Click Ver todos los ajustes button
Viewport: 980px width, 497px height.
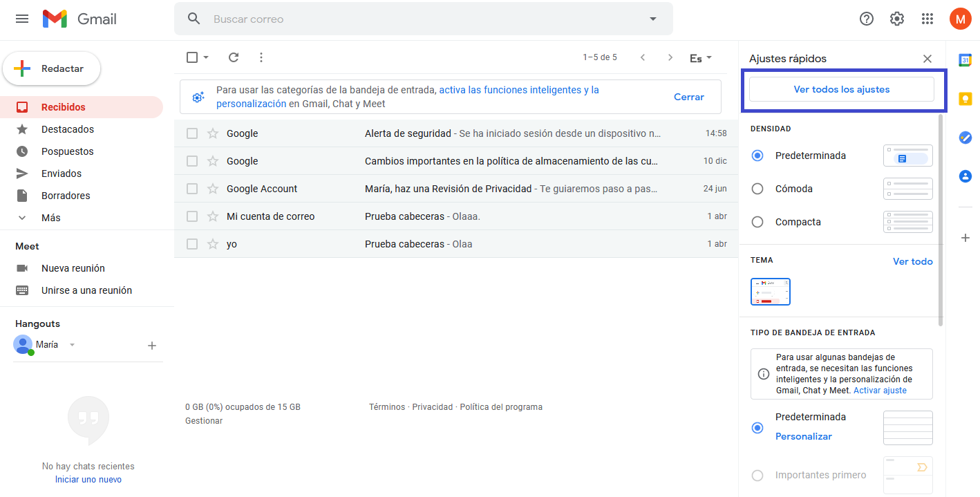pyautogui.click(x=841, y=89)
